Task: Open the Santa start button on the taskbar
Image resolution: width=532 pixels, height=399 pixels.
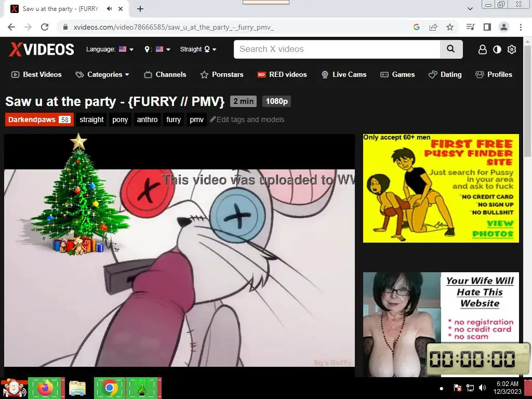Action: 14,389
